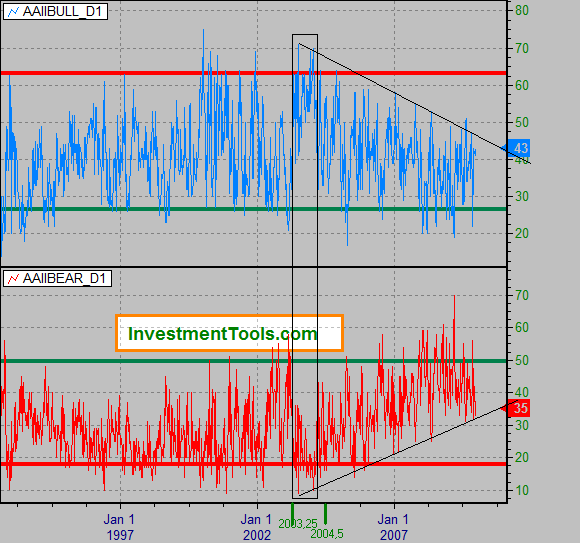Select the green horizontal level line in bear chart
The width and height of the screenshot is (580, 543).
click(253, 361)
